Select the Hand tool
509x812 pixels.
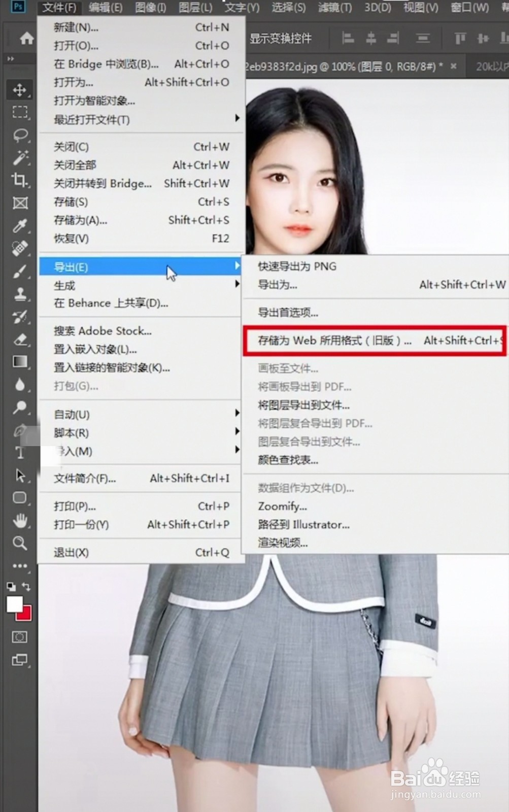(20, 521)
